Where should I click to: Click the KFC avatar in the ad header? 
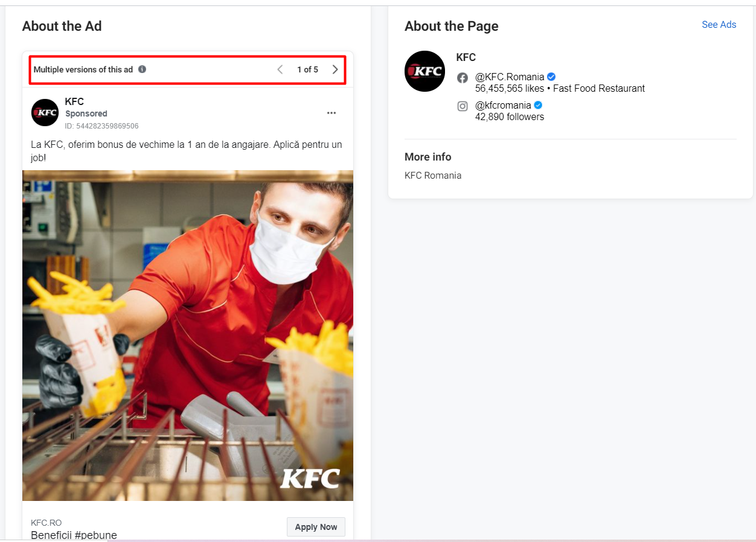pos(45,112)
